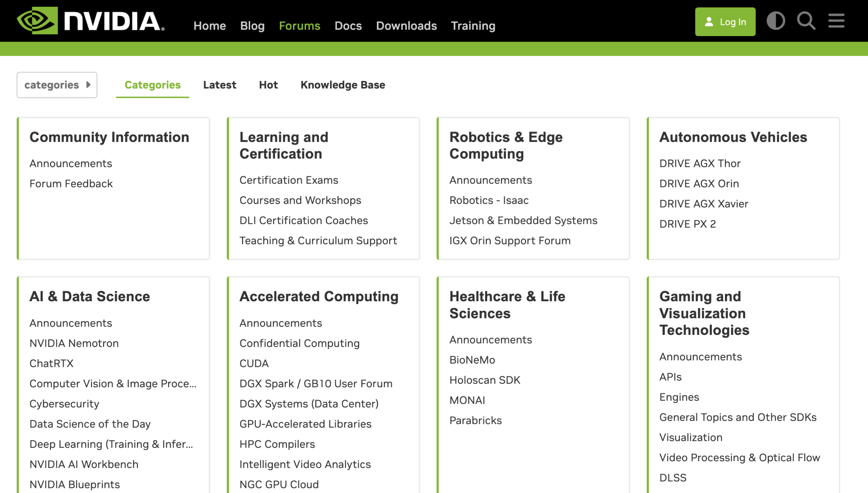Expand the categories selector

(57, 85)
